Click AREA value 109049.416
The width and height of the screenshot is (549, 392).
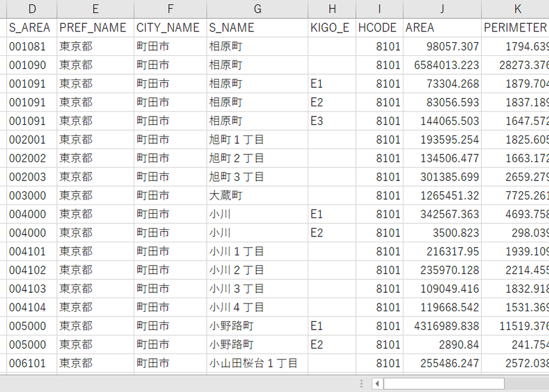point(442,289)
